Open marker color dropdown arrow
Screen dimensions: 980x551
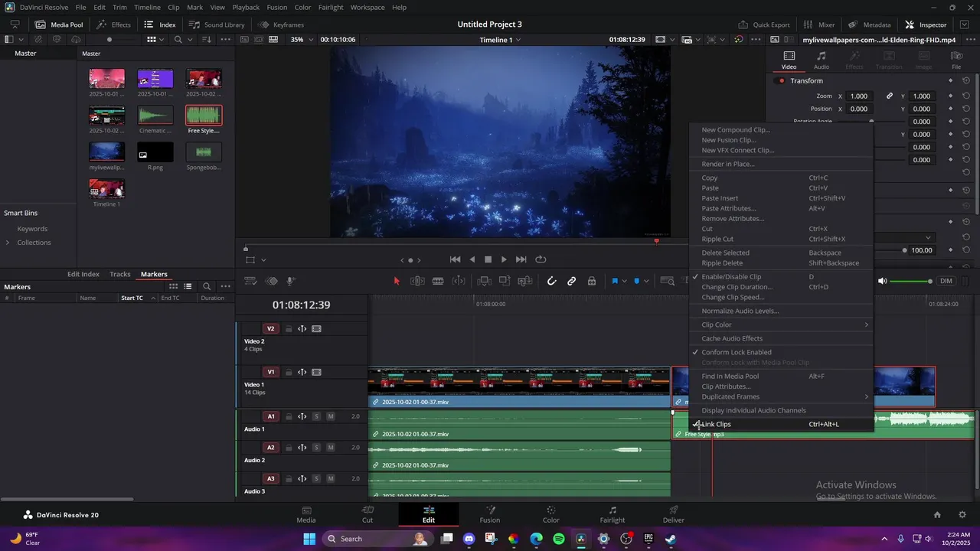click(x=645, y=281)
